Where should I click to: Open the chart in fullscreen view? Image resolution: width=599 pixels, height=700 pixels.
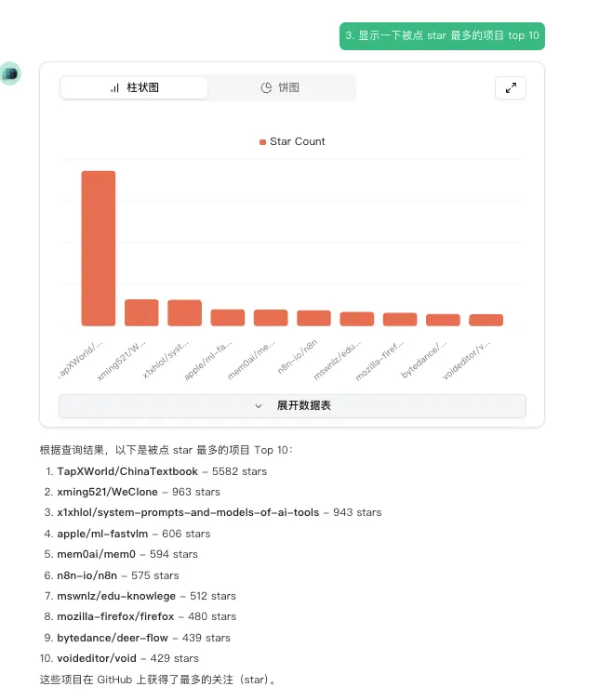point(510,87)
